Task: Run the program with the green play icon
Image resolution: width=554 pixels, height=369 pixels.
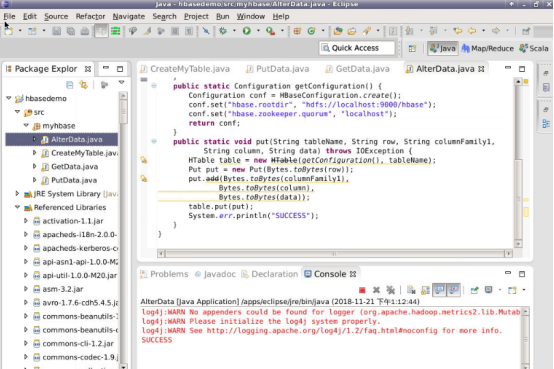Action: click(x=247, y=31)
